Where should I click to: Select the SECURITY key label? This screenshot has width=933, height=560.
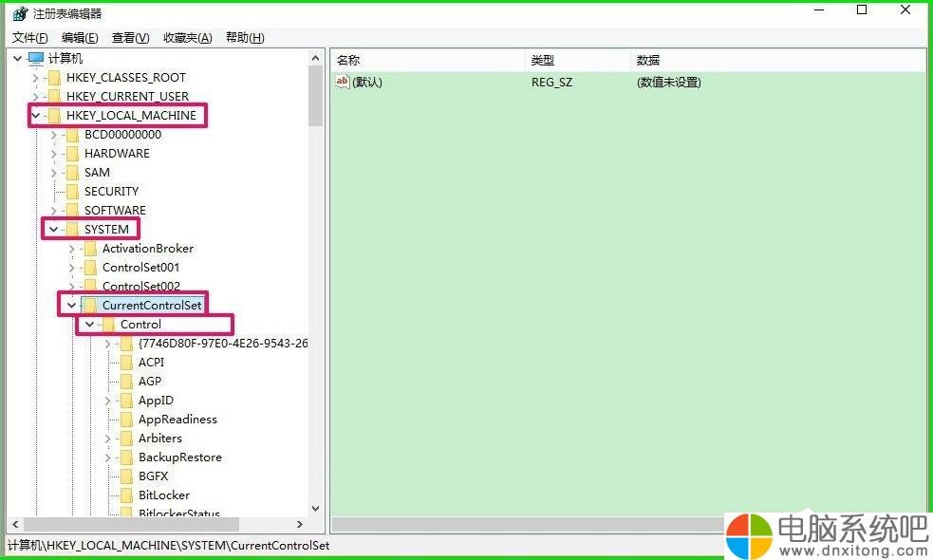(x=111, y=192)
